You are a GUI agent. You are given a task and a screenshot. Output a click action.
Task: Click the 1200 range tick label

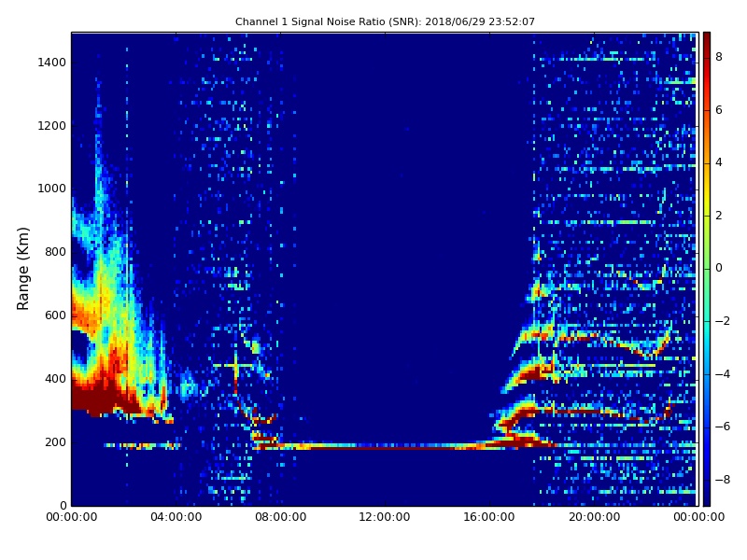(51, 126)
